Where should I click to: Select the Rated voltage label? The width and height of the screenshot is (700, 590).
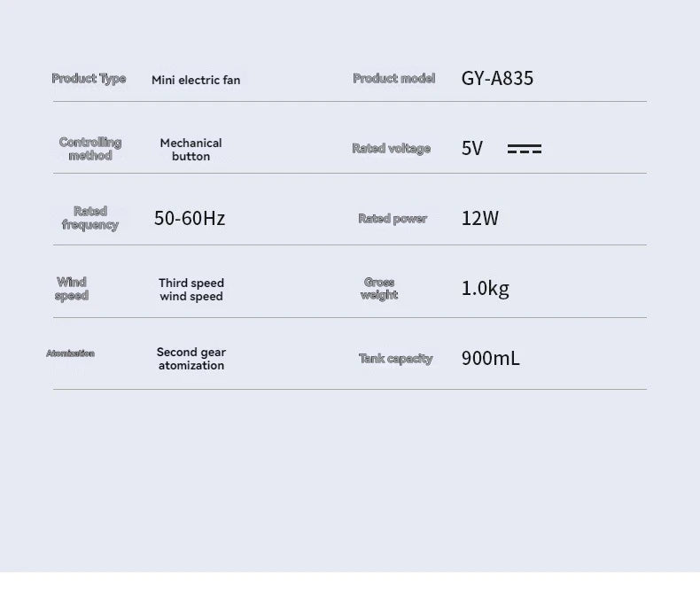coord(391,149)
